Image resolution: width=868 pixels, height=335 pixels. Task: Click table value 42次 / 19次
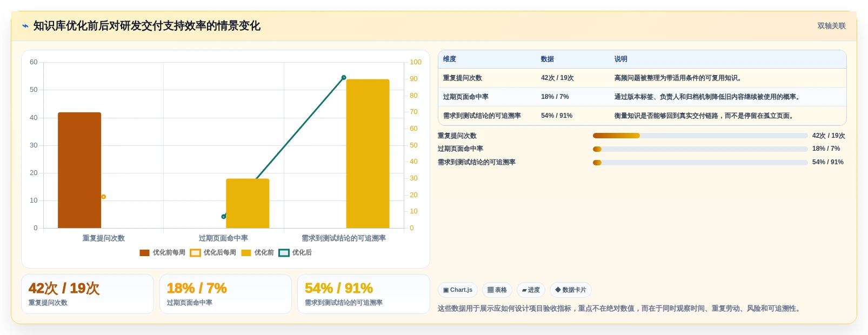pos(557,78)
